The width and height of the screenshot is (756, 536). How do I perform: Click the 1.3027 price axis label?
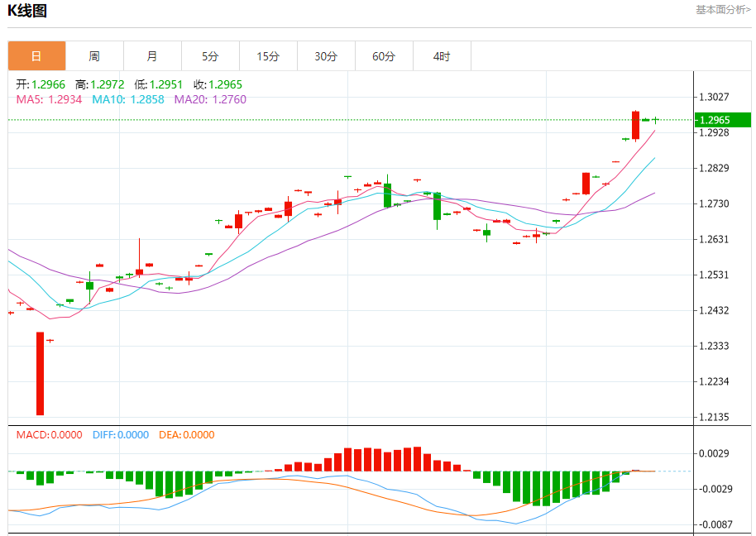tap(714, 98)
